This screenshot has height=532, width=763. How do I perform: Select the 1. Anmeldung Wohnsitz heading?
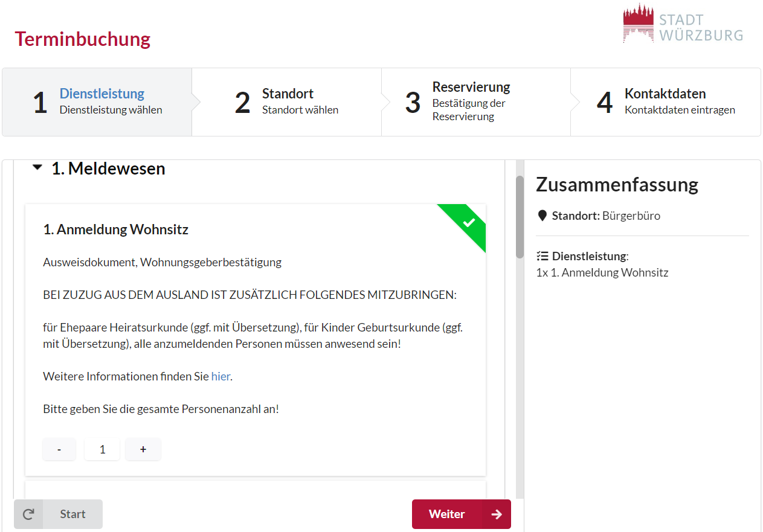pos(116,229)
